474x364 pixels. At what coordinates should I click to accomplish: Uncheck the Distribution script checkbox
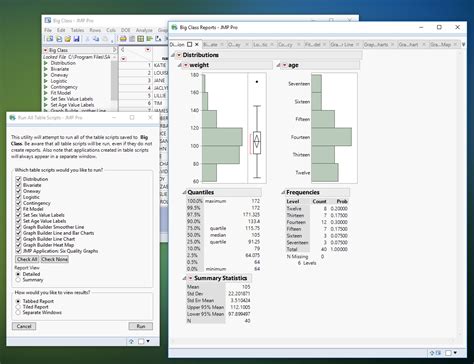(x=18, y=179)
